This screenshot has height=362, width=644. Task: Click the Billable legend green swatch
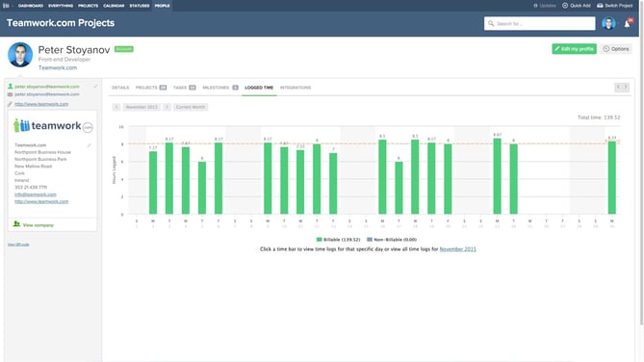click(x=320, y=239)
